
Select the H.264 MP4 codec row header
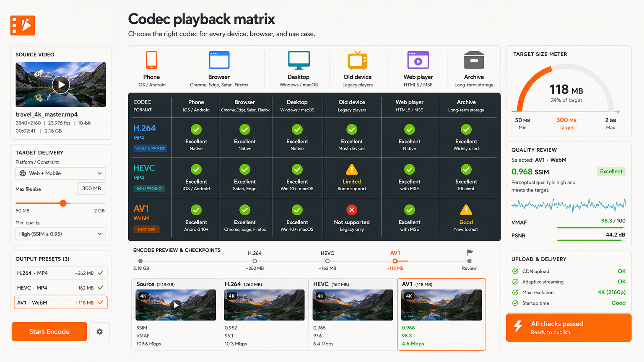pyautogui.click(x=150, y=137)
